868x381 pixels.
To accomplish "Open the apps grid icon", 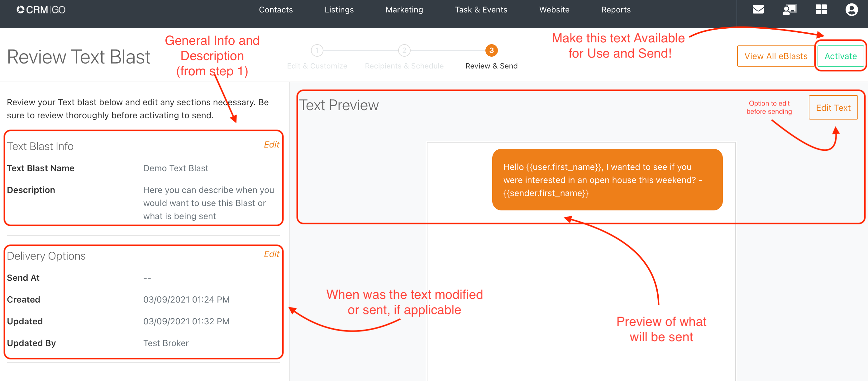I will (821, 9).
